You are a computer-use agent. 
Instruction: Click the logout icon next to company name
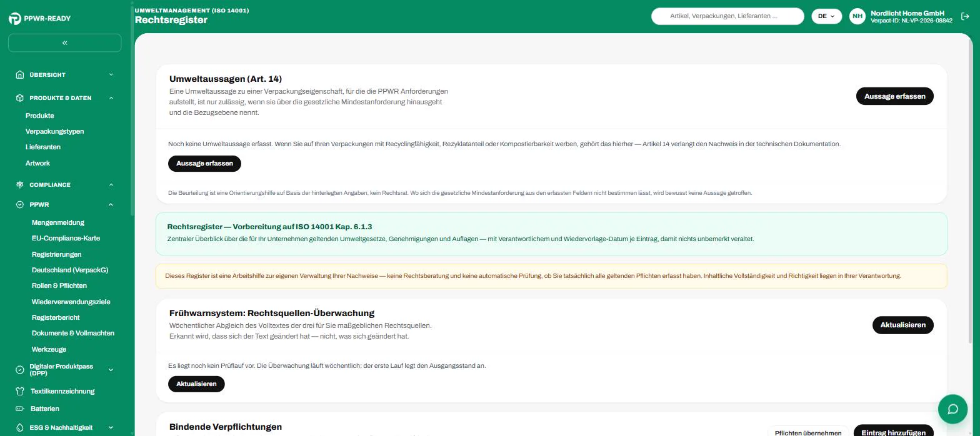[965, 17]
